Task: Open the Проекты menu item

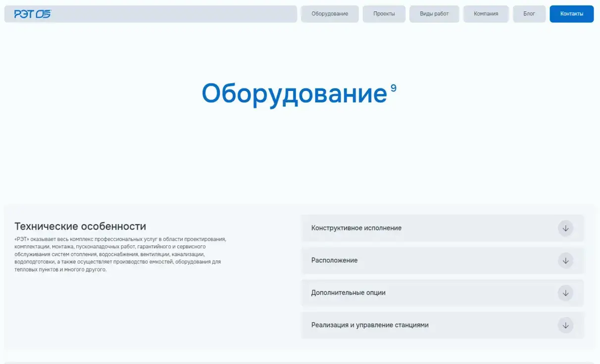Action: tap(384, 14)
